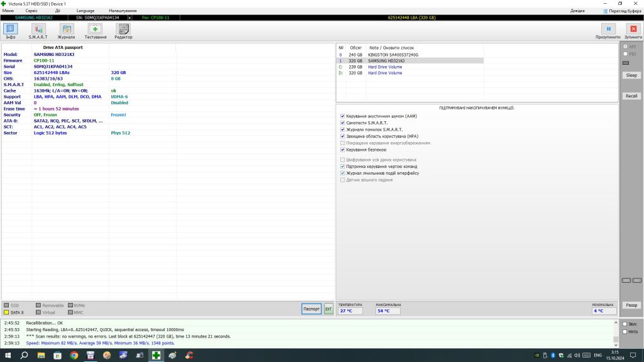Click the Note / Оновити список header
The image size is (644, 362).
(391, 48)
